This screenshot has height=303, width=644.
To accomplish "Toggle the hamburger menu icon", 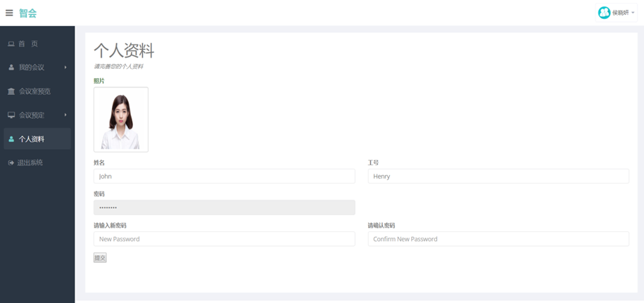I will click(9, 13).
